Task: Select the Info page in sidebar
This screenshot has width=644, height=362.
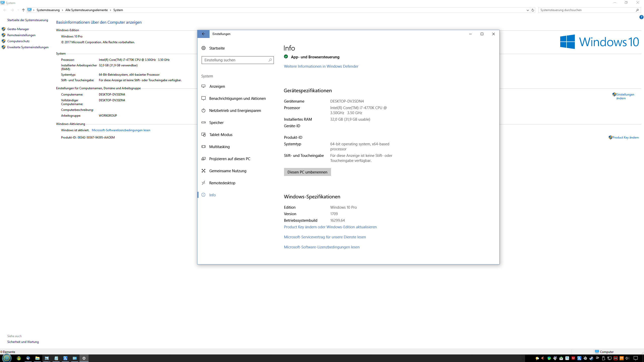Action: pyautogui.click(x=209, y=195)
